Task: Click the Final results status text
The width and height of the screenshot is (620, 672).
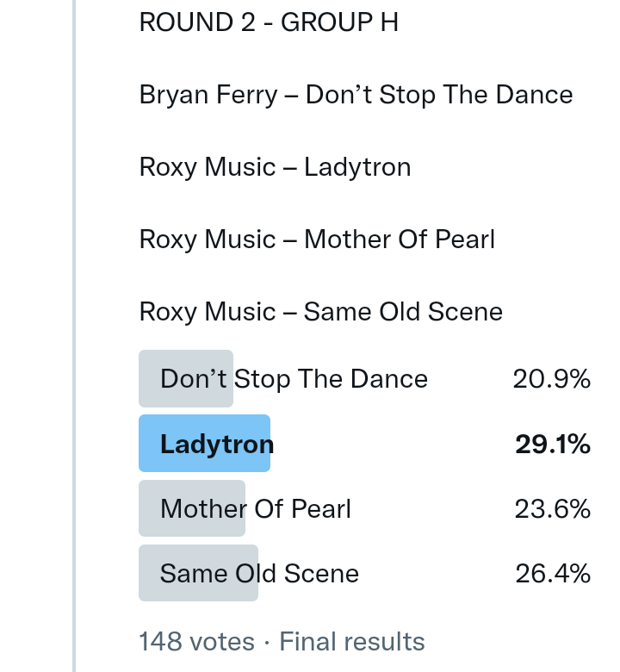Action: 352,642
